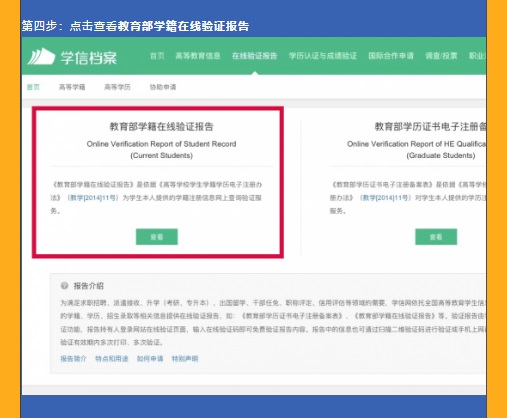Select the 在线验证报告 navigation item
The image size is (507, 418).
255,56
